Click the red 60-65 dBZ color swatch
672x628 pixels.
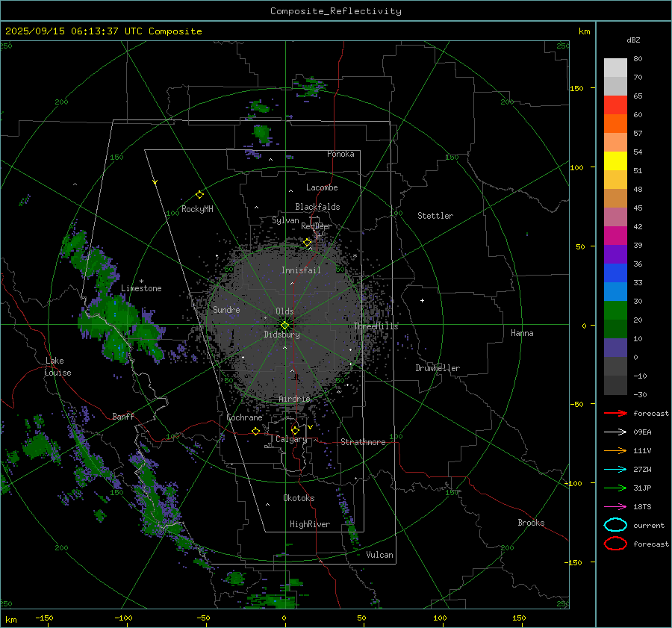point(615,105)
